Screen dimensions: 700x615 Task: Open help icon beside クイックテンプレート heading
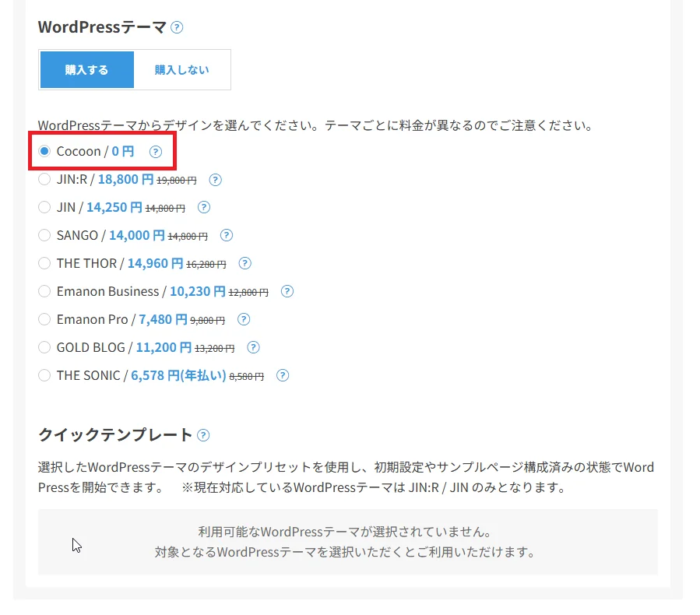tap(203, 435)
